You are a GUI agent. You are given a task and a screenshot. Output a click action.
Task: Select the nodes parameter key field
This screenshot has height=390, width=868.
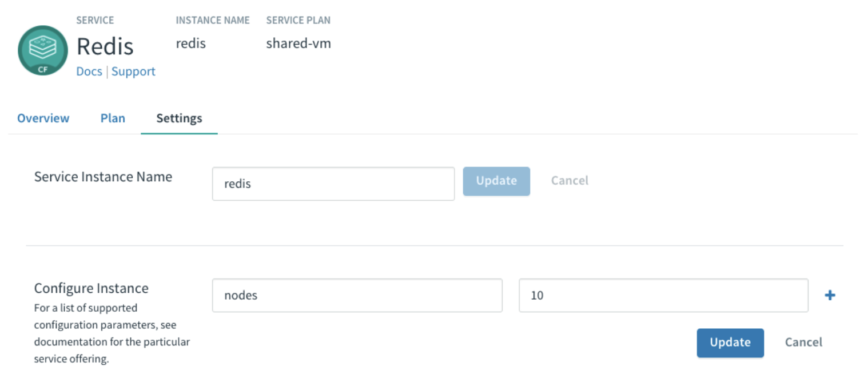pos(357,295)
